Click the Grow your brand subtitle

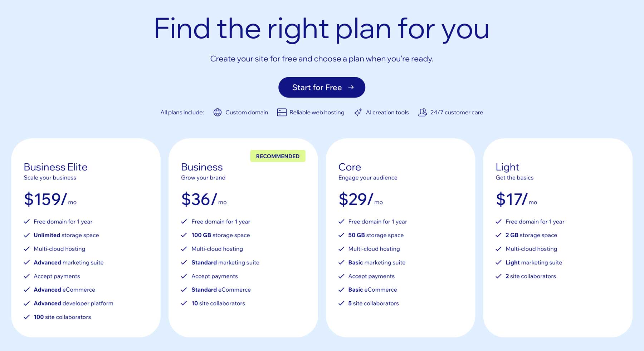(203, 178)
